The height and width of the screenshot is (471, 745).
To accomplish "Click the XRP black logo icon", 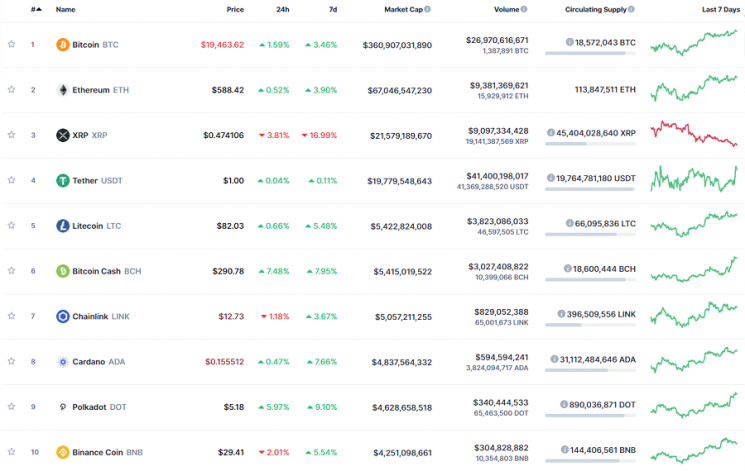I will pyautogui.click(x=63, y=135).
